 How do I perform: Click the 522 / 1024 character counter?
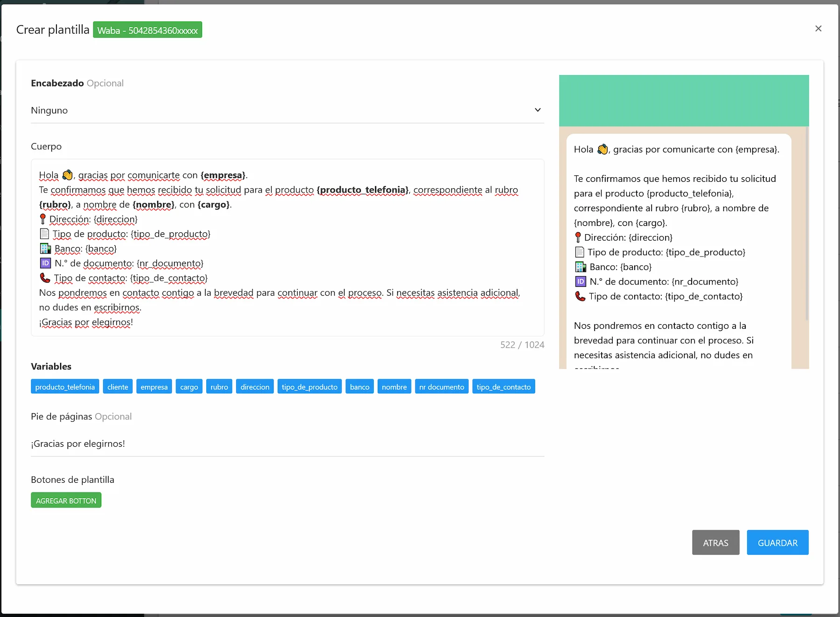(522, 345)
